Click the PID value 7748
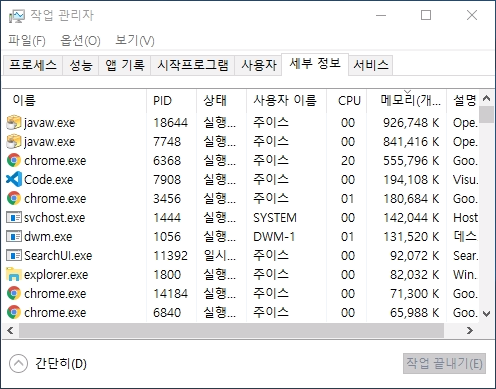The image size is (496, 389). pos(167,142)
